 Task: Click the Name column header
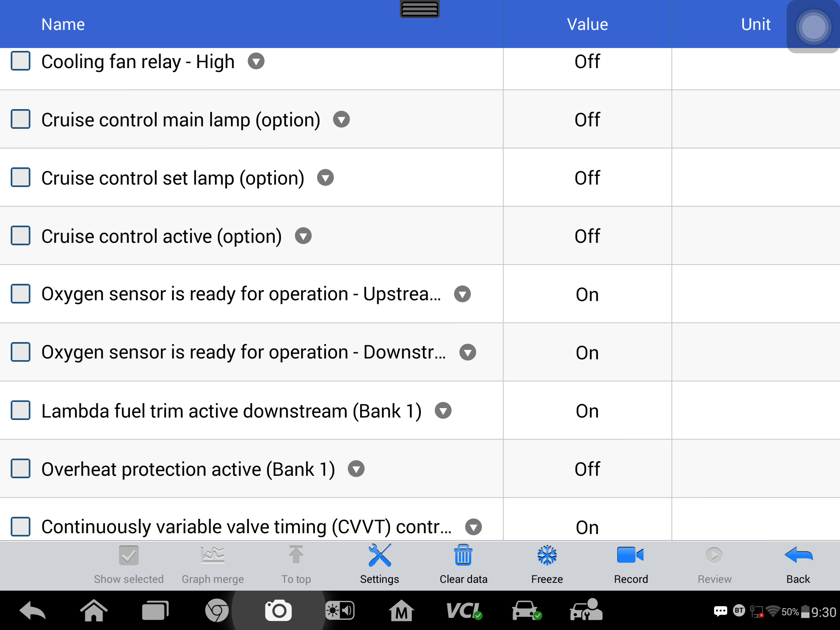click(x=63, y=24)
